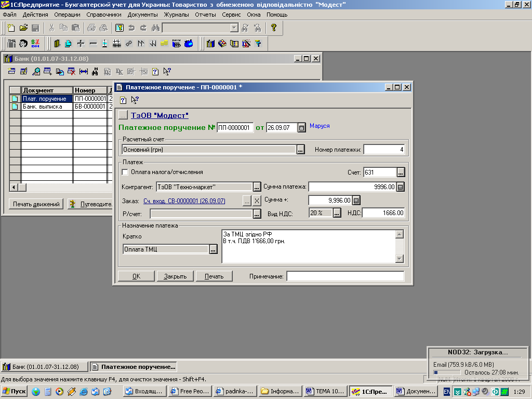Open calculator next to Сумма + field
The image size is (532, 399).
pos(356,201)
